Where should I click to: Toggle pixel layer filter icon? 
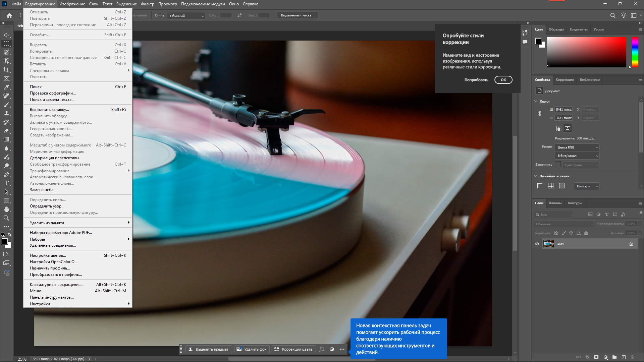tap(590, 215)
